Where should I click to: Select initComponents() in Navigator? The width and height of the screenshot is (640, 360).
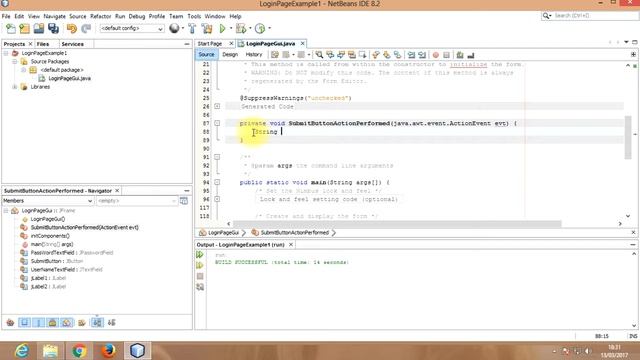[x=50, y=236]
